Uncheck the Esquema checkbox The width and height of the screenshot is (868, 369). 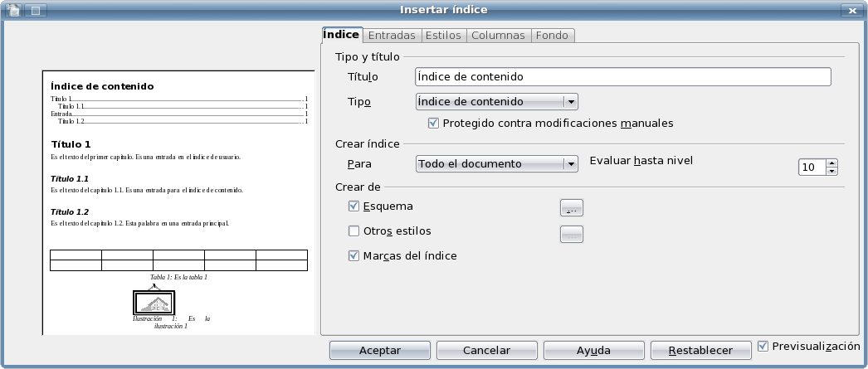354,206
